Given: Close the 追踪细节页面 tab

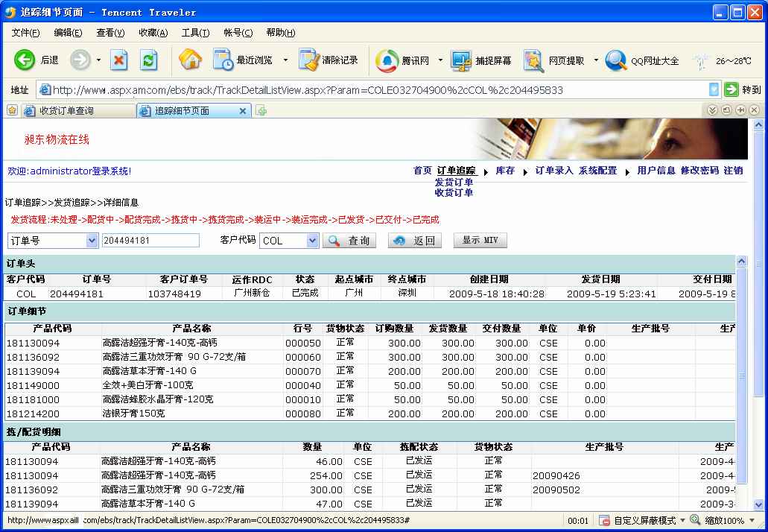Looking at the screenshot, I should pos(242,111).
